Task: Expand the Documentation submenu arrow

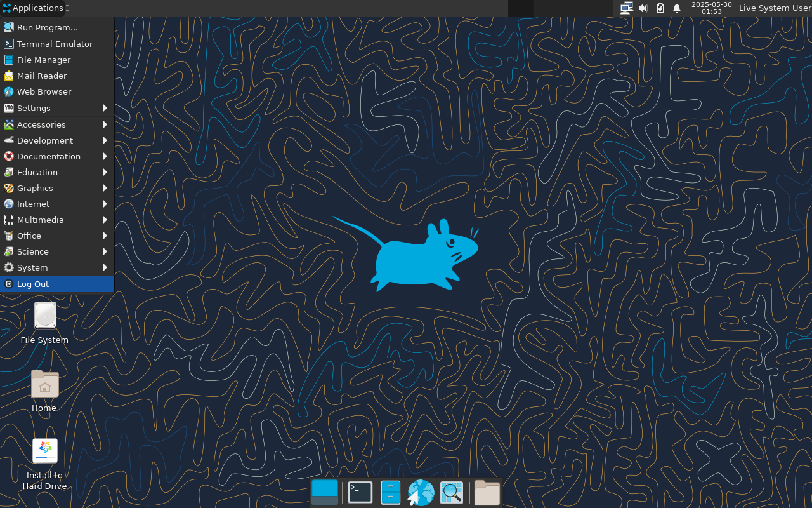Action: [x=105, y=156]
